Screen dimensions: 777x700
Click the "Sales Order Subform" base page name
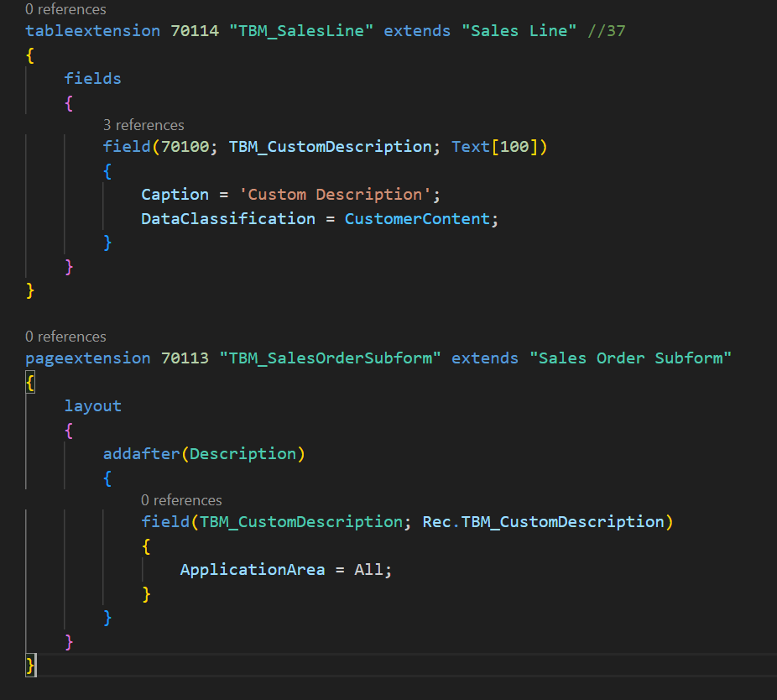[630, 358]
